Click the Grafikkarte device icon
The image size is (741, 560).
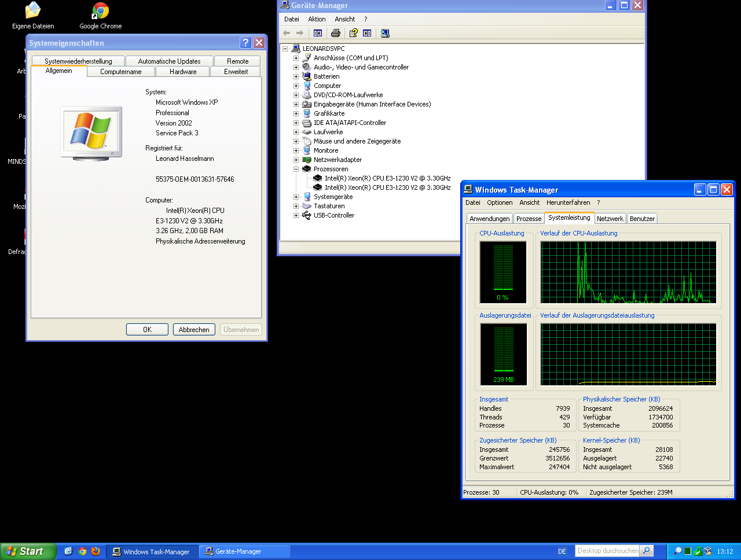click(307, 113)
